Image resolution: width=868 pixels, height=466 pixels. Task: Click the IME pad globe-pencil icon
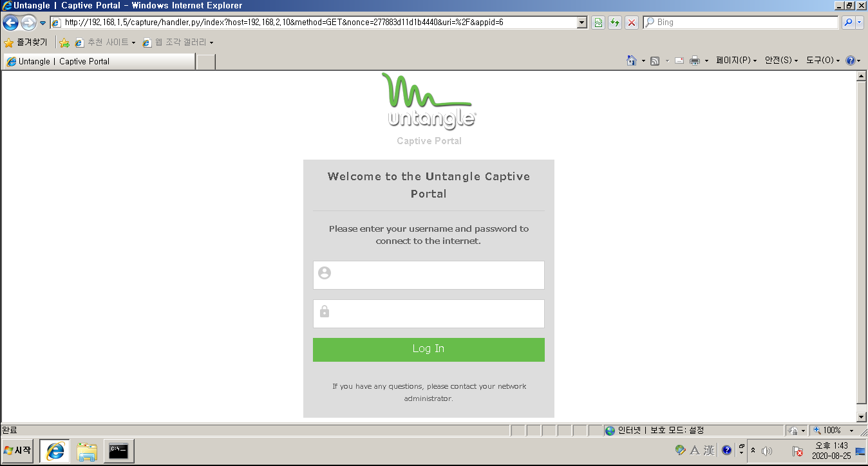point(680,451)
